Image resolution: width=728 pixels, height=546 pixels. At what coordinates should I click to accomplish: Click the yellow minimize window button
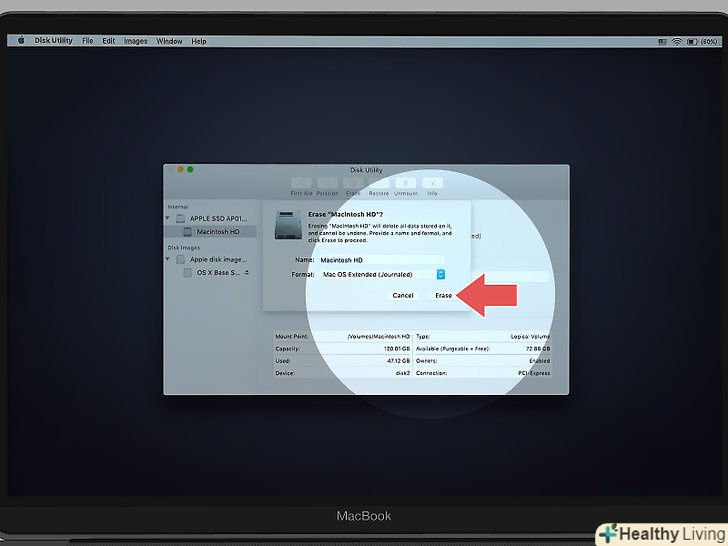(180, 169)
